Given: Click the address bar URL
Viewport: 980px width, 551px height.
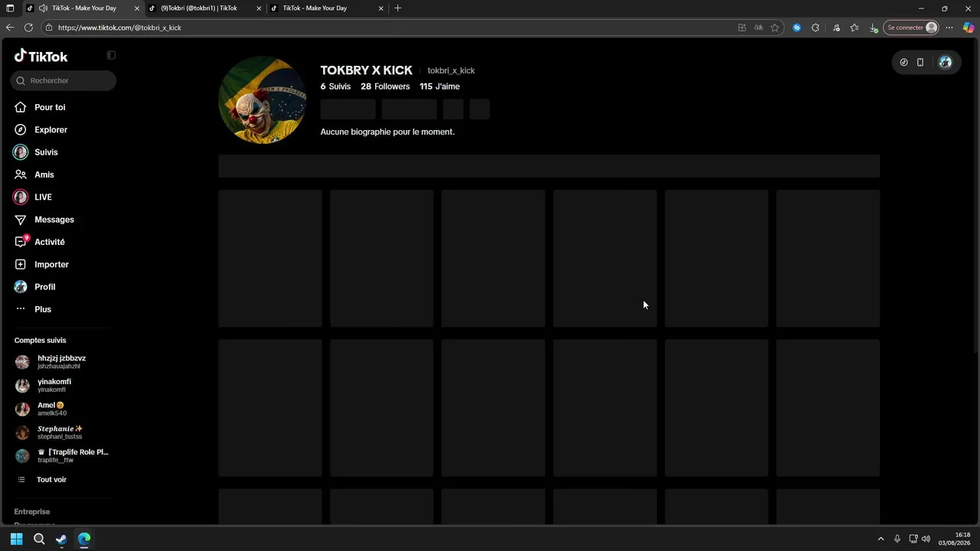Looking at the screenshot, I should [119, 28].
